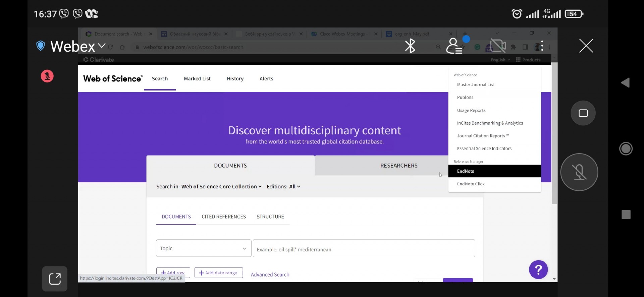Select the large DOCUMENTS search tab
This screenshot has height=297, width=644.
pyautogui.click(x=230, y=166)
